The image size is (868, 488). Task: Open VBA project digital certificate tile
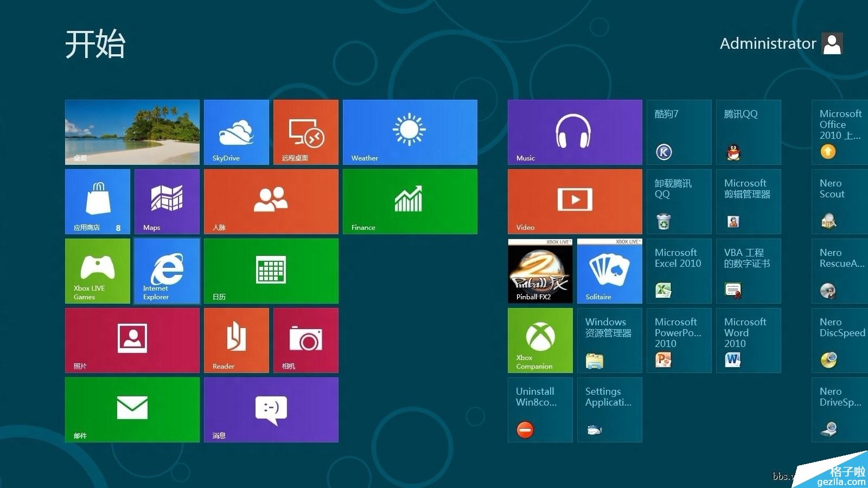749,271
